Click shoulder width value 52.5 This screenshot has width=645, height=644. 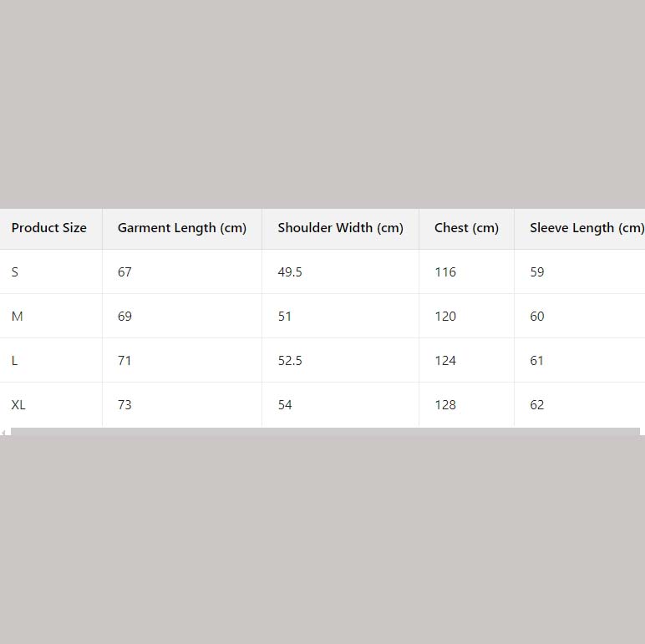coord(290,361)
